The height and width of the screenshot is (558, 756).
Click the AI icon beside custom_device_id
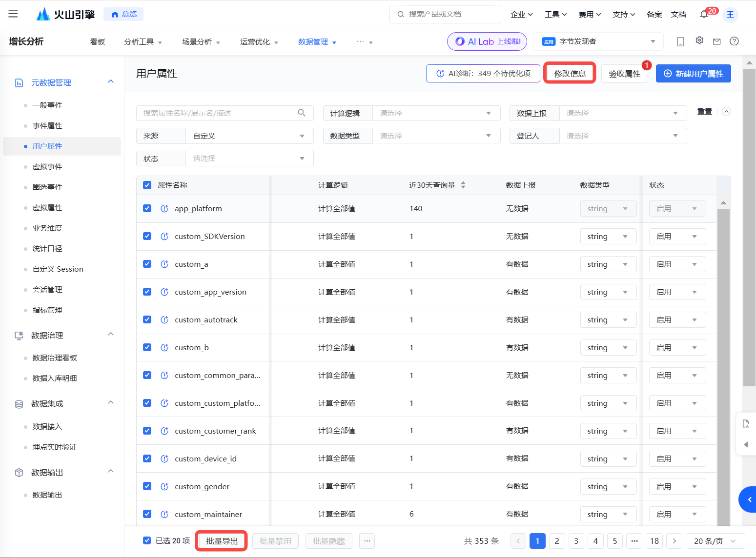[164, 458]
